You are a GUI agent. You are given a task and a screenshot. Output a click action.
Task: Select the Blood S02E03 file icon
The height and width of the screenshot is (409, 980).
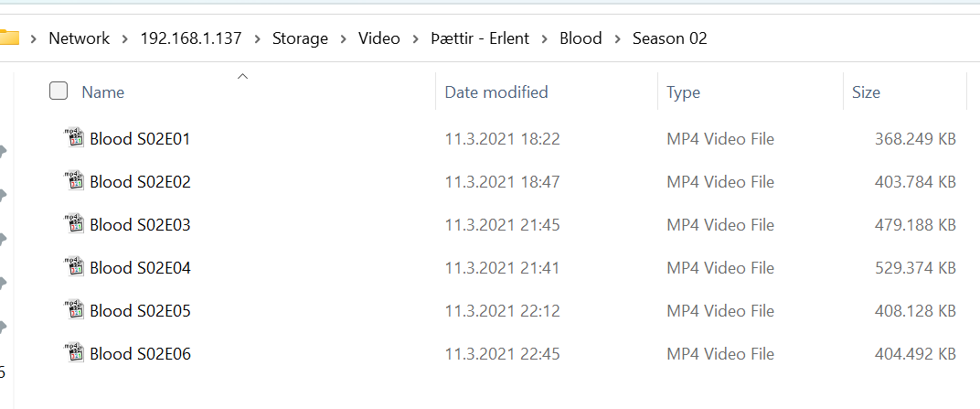coord(73,224)
